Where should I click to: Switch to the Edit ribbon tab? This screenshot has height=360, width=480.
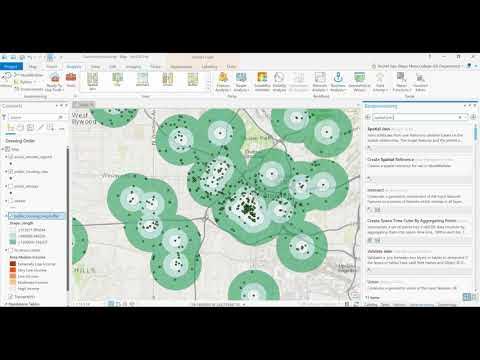113,66
